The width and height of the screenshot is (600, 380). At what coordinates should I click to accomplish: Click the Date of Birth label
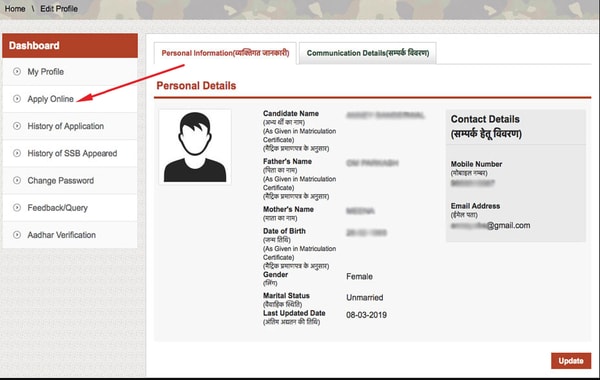(284, 231)
